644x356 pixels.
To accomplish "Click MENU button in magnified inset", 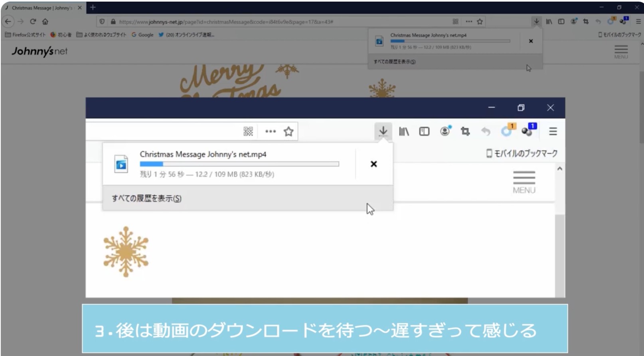I will (x=524, y=182).
